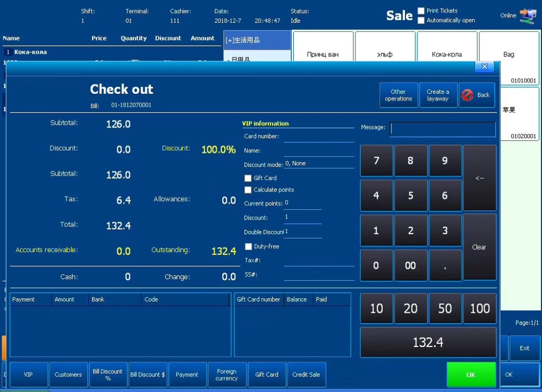The height and width of the screenshot is (392, 542).
Task: Click the Back button with red prohibition icon
Action: [x=476, y=95]
